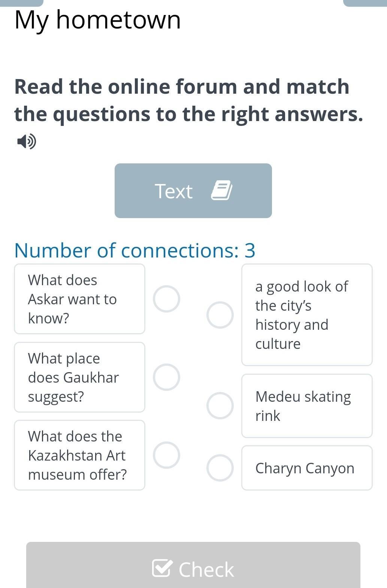Click the book icon on the Text button

pyautogui.click(x=221, y=190)
